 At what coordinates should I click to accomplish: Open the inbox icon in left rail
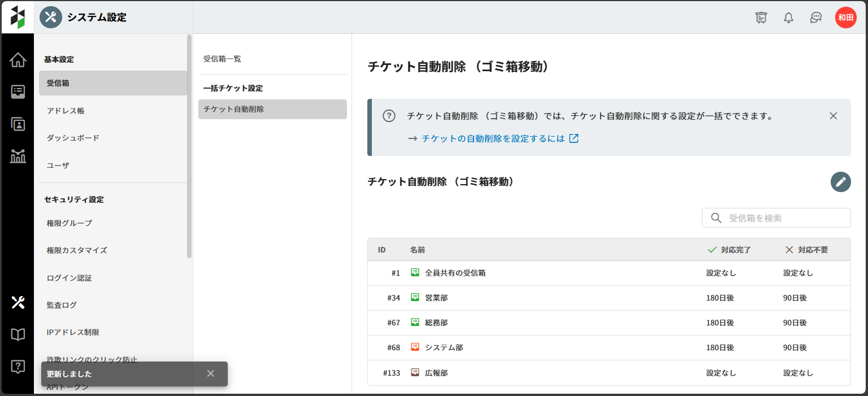pos(18,92)
